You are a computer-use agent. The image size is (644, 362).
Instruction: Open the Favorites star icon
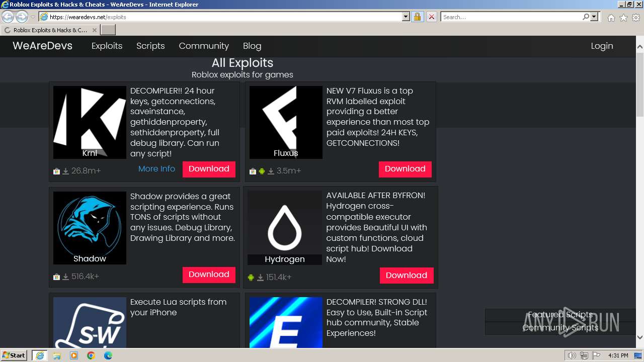[623, 18]
